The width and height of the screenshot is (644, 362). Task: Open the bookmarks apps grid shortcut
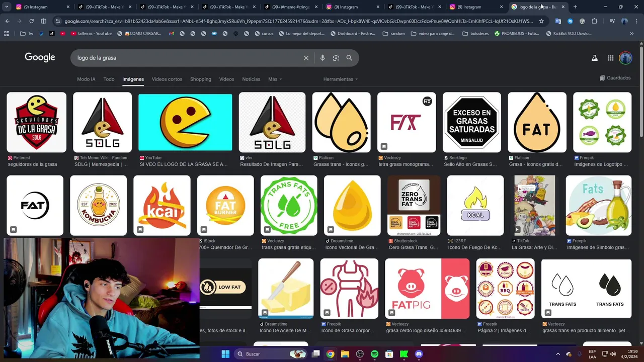pyautogui.click(x=7, y=33)
